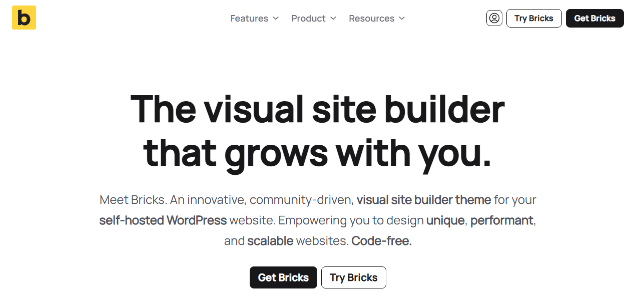Click the bold "Code-free." text

[381, 241]
